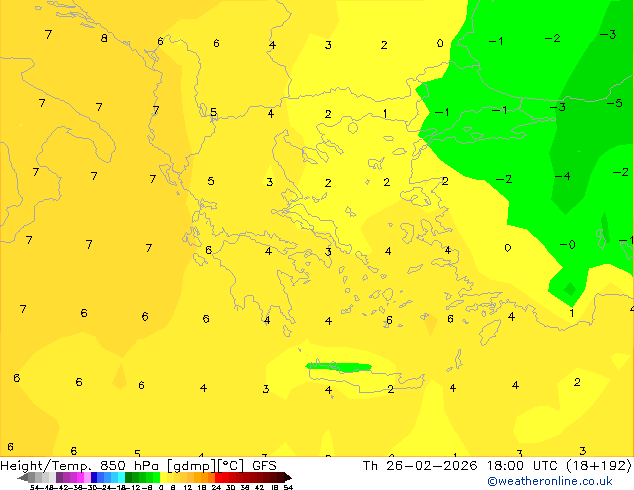The width and height of the screenshot is (634, 490).
Task: Click the green cold patch over Crete
Action: pos(339,367)
